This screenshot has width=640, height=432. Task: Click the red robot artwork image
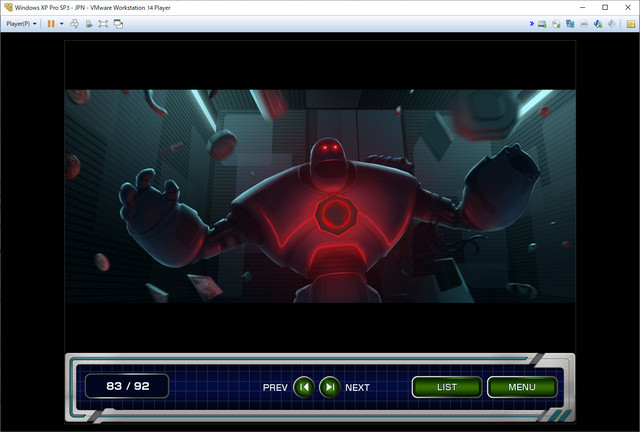320,196
